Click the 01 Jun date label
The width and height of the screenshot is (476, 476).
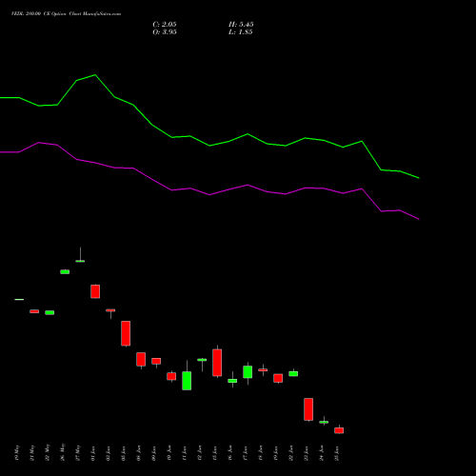(x=93, y=453)
